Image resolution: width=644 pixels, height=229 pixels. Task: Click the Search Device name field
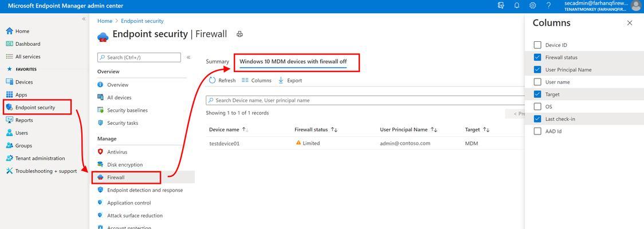tap(365, 100)
